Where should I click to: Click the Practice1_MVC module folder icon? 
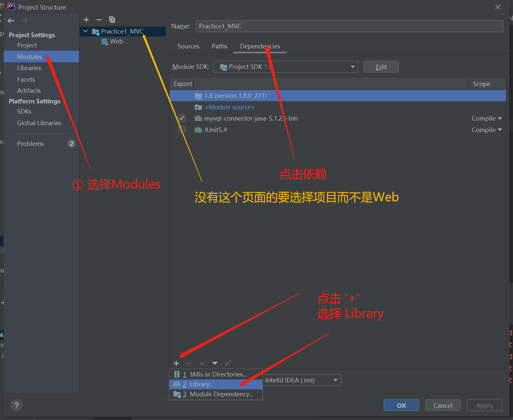point(96,32)
